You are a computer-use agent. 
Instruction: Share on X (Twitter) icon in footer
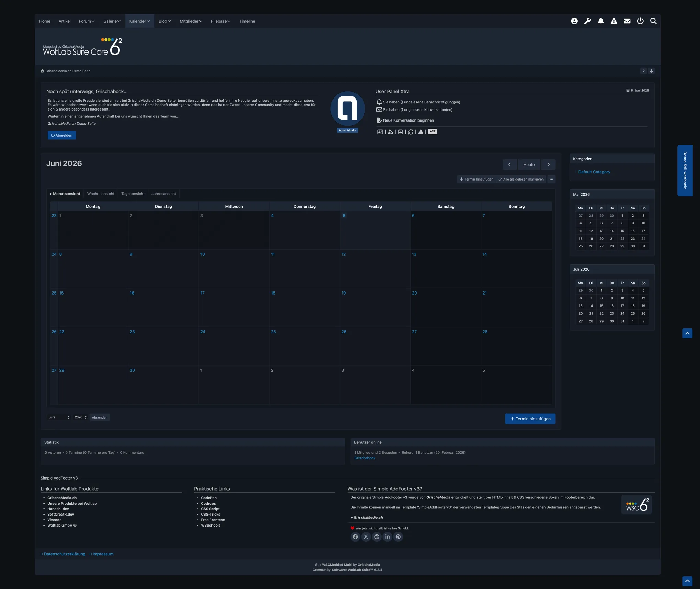coord(366,537)
